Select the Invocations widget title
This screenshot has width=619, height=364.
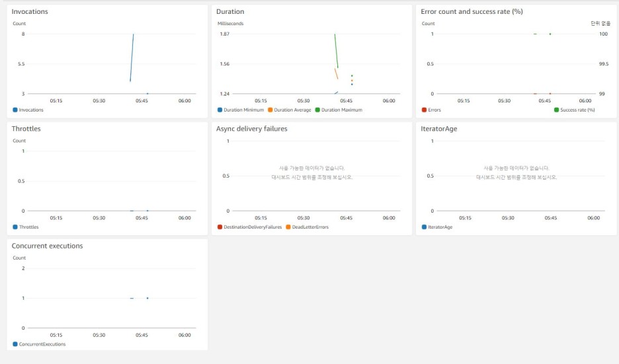tap(30, 11)
